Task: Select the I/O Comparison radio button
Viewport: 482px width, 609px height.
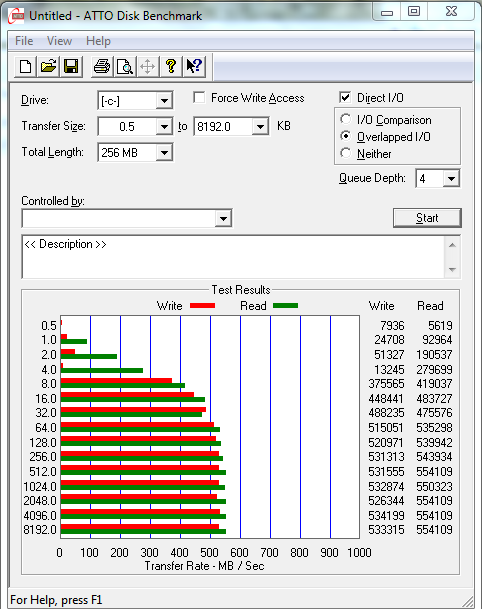Action: 345,119
